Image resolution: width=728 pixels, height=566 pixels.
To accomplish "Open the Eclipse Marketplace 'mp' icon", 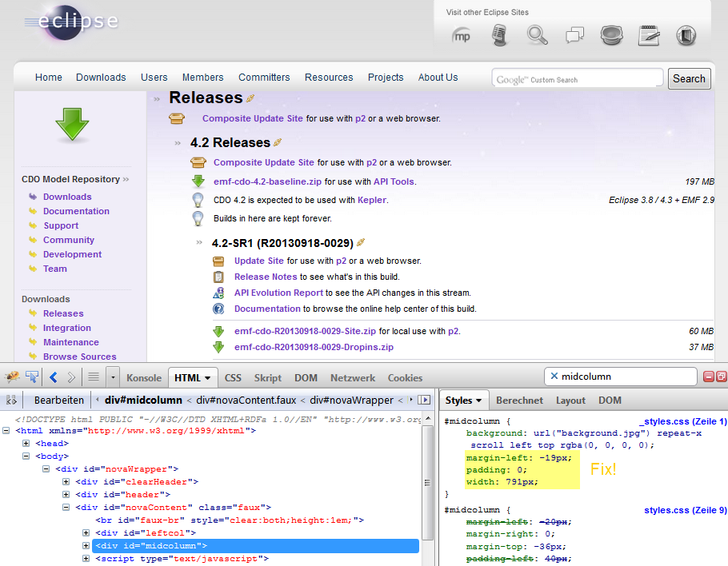I will coord(461,36).
